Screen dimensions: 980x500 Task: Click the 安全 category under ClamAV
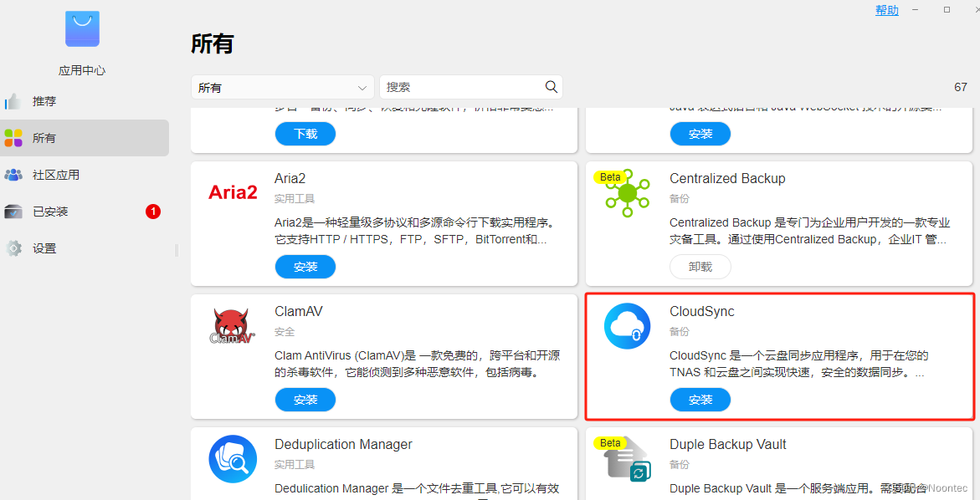click(x=285, y=331)
